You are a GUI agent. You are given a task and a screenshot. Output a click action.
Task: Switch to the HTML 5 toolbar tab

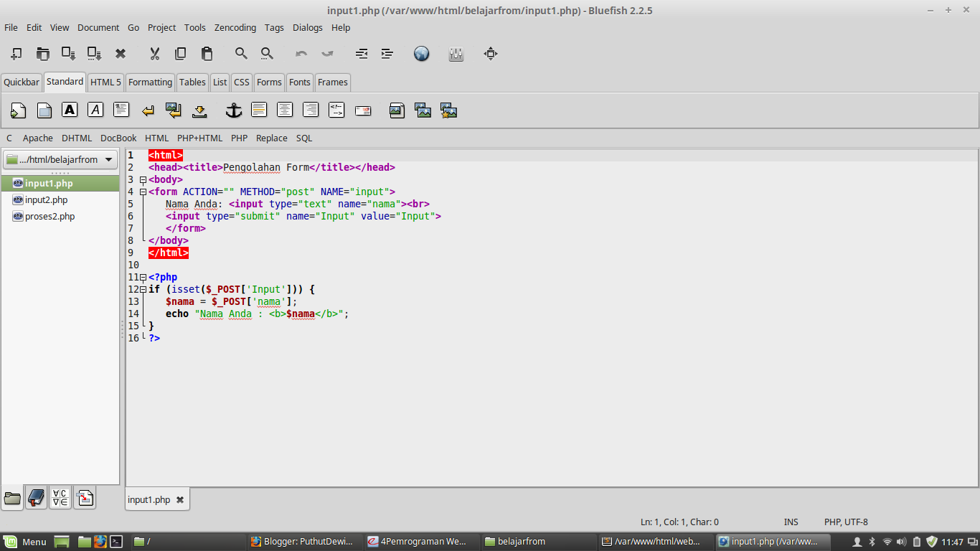[105, 82]
